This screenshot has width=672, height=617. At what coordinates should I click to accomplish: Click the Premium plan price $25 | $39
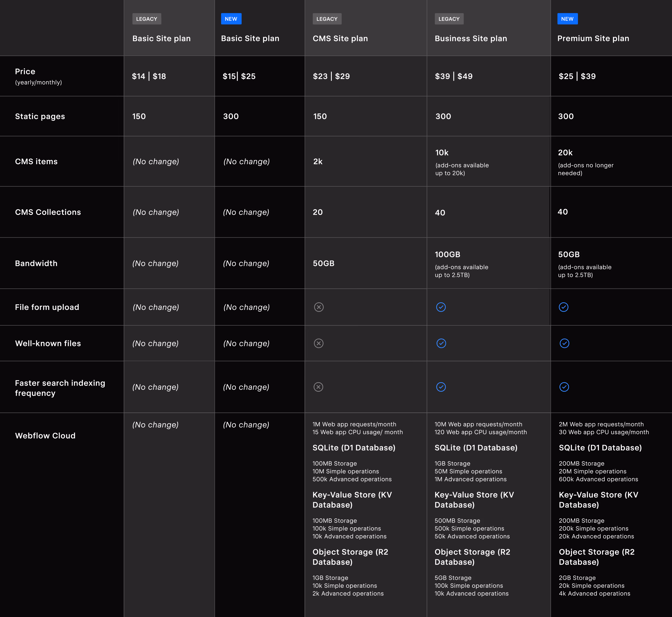point(577,76)
